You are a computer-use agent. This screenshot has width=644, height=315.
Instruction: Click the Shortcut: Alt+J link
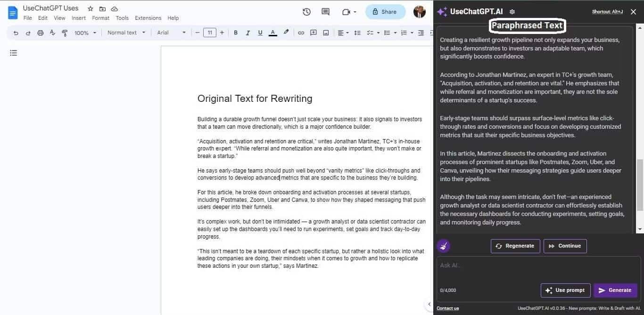[x=608, y=12]
